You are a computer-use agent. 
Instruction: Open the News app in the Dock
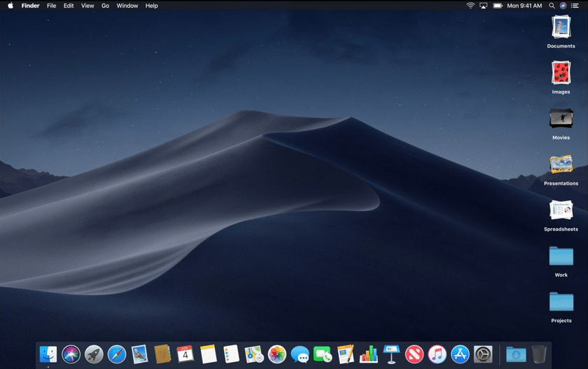tap(414, 354)
